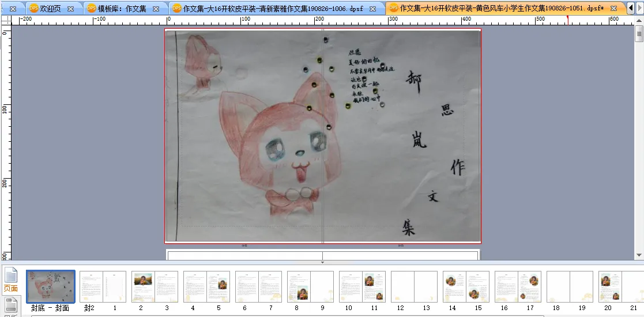Switch to the 欢迎页 tab
This screenshot has width=644, height=317.
point(51,9)
